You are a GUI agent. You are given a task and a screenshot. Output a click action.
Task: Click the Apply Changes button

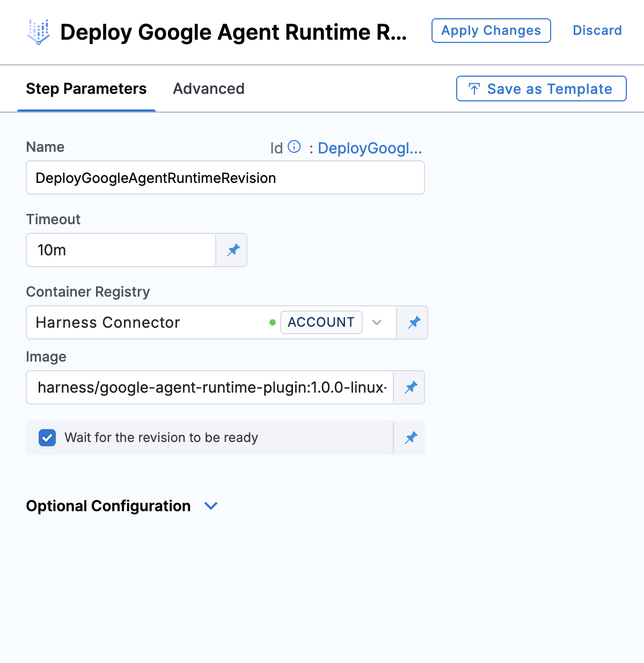(x=491, y=31)
